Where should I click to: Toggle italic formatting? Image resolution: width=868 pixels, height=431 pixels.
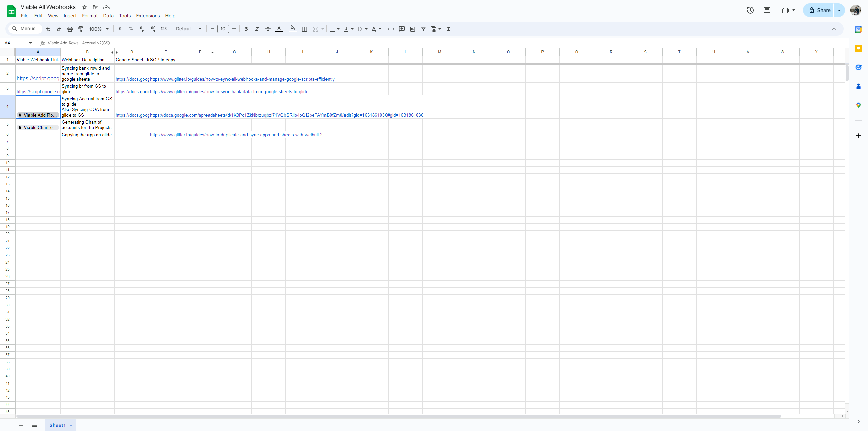pyautogui.click(x=257, y=29)
